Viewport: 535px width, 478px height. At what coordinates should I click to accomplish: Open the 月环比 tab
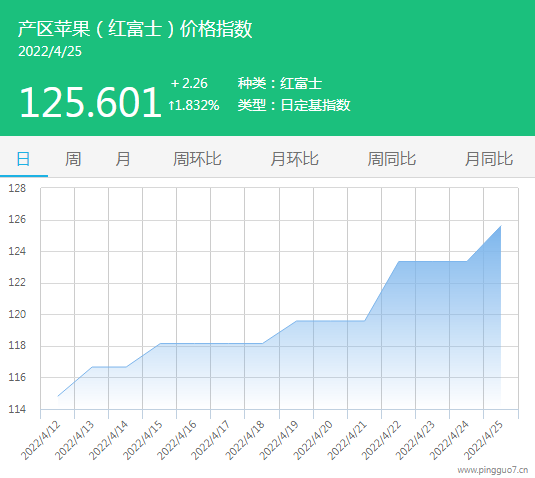[294, 159]
